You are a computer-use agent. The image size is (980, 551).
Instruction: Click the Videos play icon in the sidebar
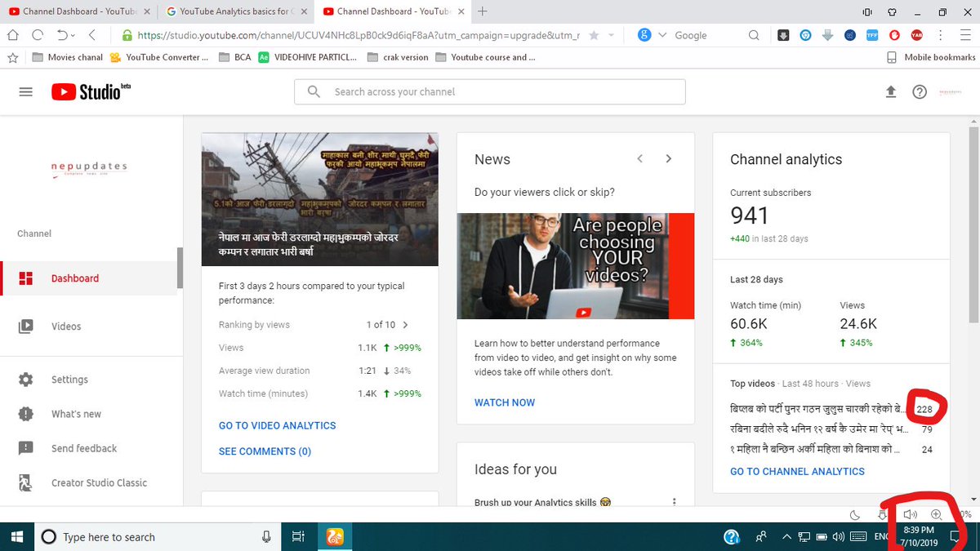click(25, 327)
